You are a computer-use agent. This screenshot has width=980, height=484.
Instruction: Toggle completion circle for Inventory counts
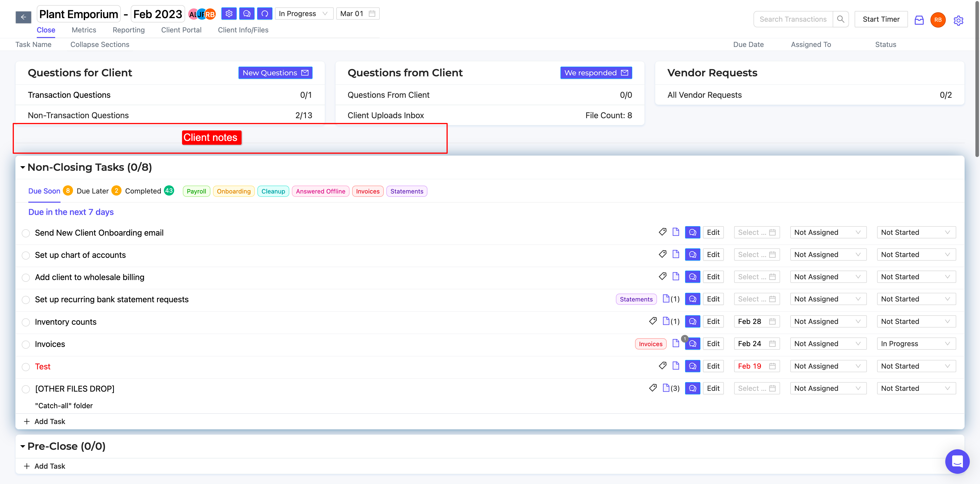26,322
